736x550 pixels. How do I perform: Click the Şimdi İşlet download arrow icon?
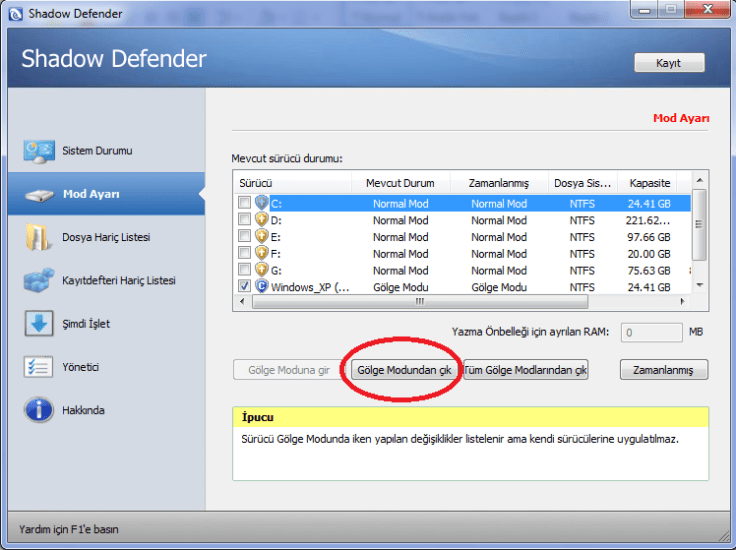[x=38, y=324]
